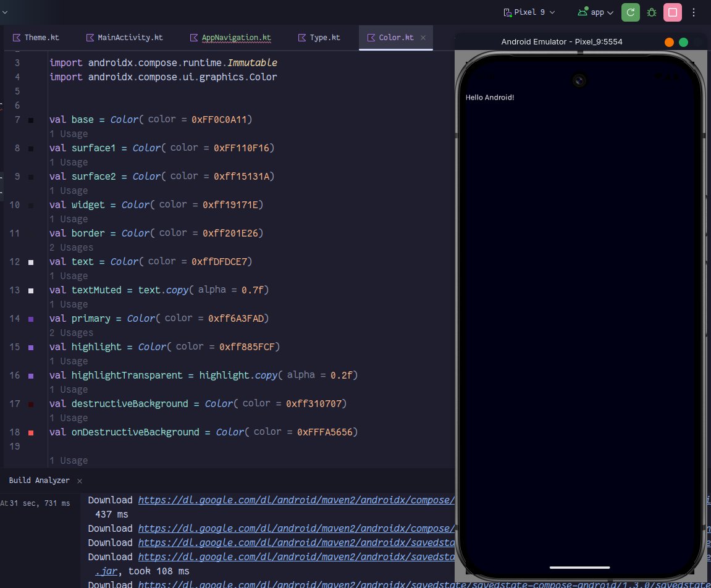Open the second compose download link
Screen dimensions: 711x588
pyautogui.click(x=296, y=529)
